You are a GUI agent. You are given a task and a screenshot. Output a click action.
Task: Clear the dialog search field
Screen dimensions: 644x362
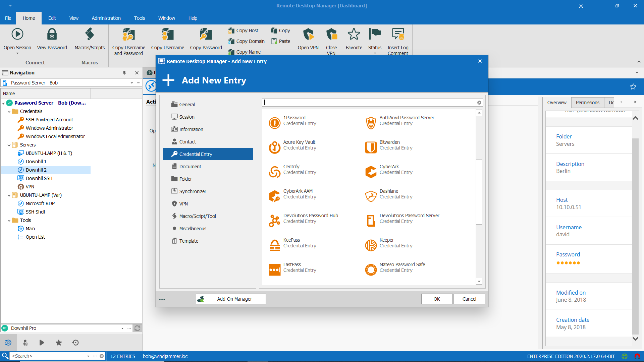coord(479,103)
